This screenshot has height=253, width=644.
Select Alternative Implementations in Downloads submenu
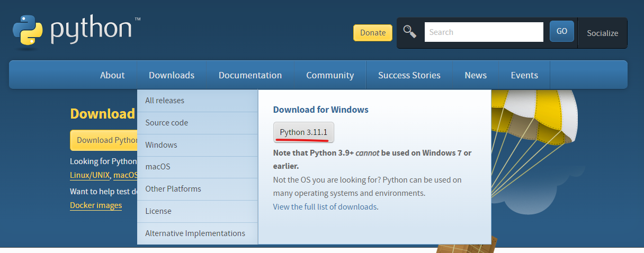click(x=198, y=233)
